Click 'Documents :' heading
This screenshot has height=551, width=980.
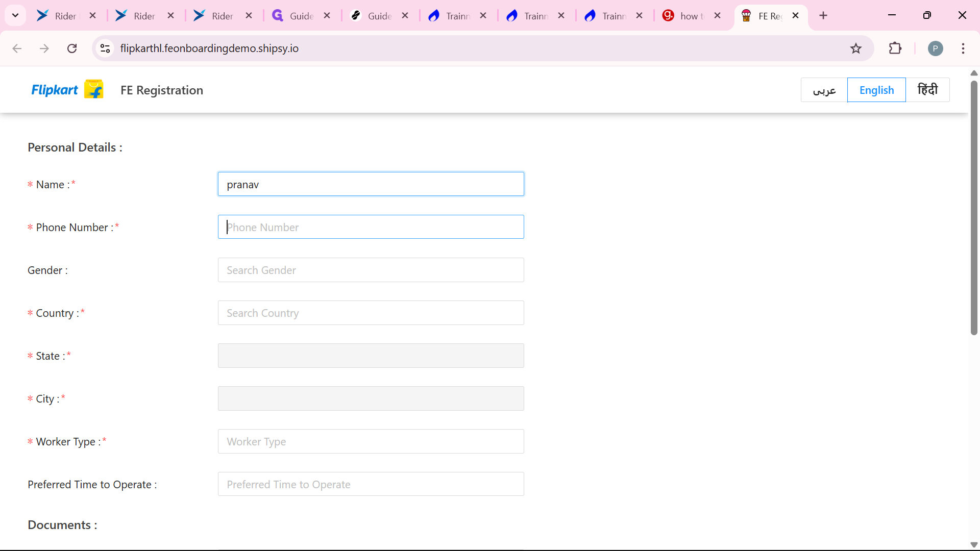(62, 525)
